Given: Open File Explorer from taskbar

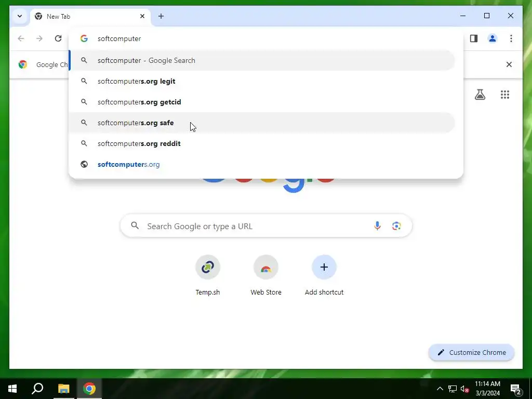Looking at the screenshot, I should 63,389.
